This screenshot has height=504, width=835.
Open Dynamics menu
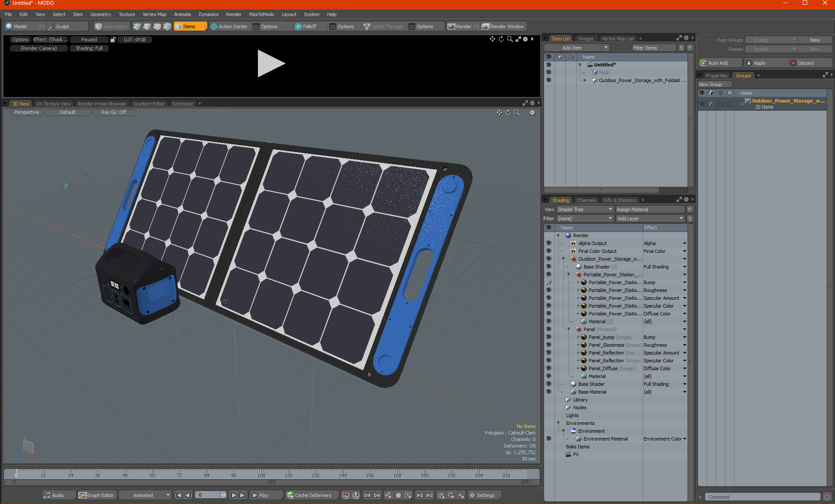(x=208, y=14)
